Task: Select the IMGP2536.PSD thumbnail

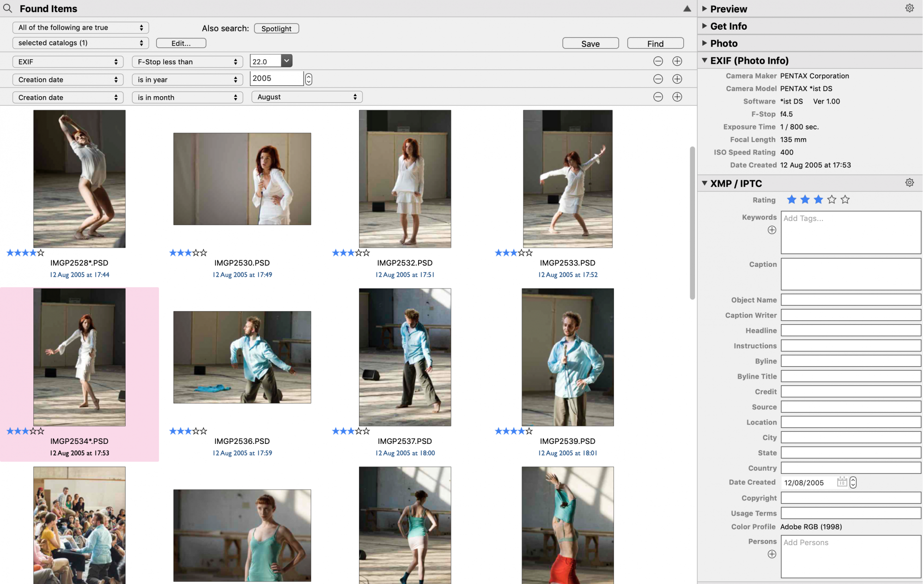Action: coord(242,357)
